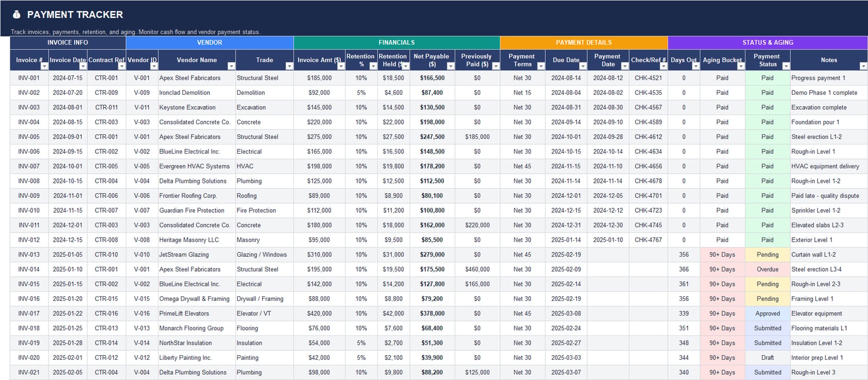Select the trade cell Drywall / Framing
This screenshot has width=868, height=380.
point(264,299)
